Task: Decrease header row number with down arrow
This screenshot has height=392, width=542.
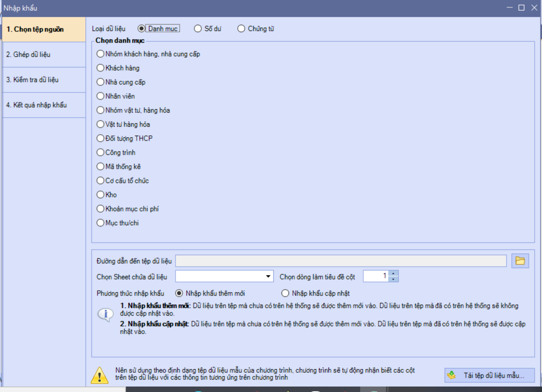Action: point(393,279)
